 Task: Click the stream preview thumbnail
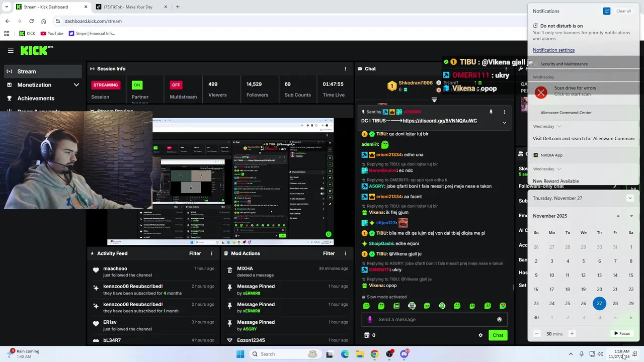(220, 182)
